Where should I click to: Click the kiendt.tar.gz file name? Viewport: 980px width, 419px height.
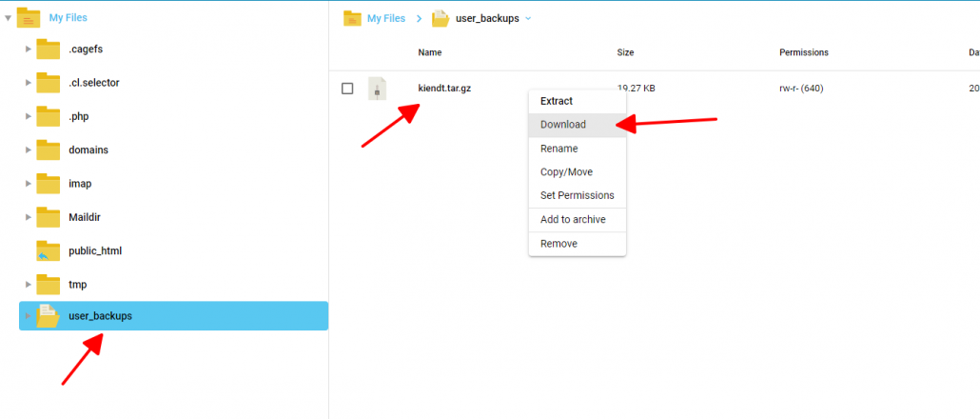click(x=444, y=89)
